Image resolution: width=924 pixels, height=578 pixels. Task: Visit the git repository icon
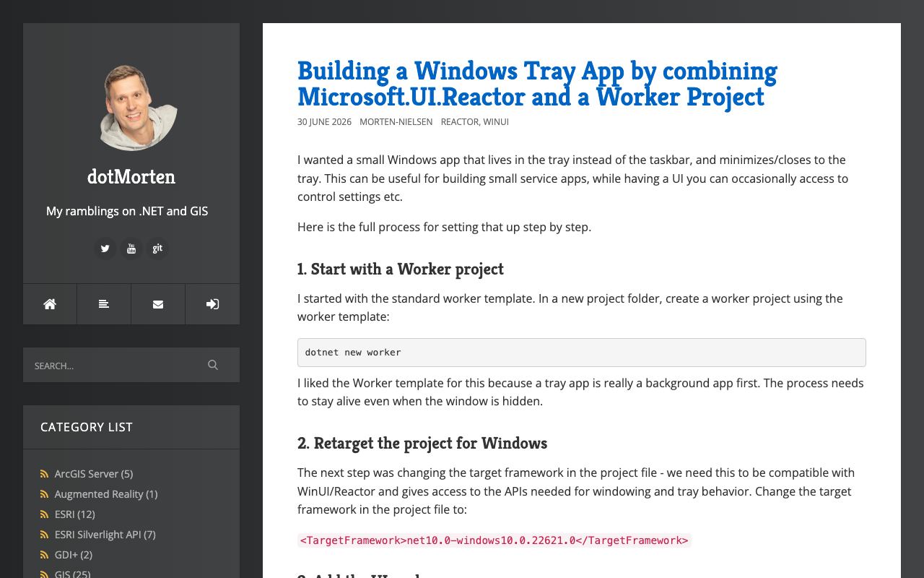[157, 249]
